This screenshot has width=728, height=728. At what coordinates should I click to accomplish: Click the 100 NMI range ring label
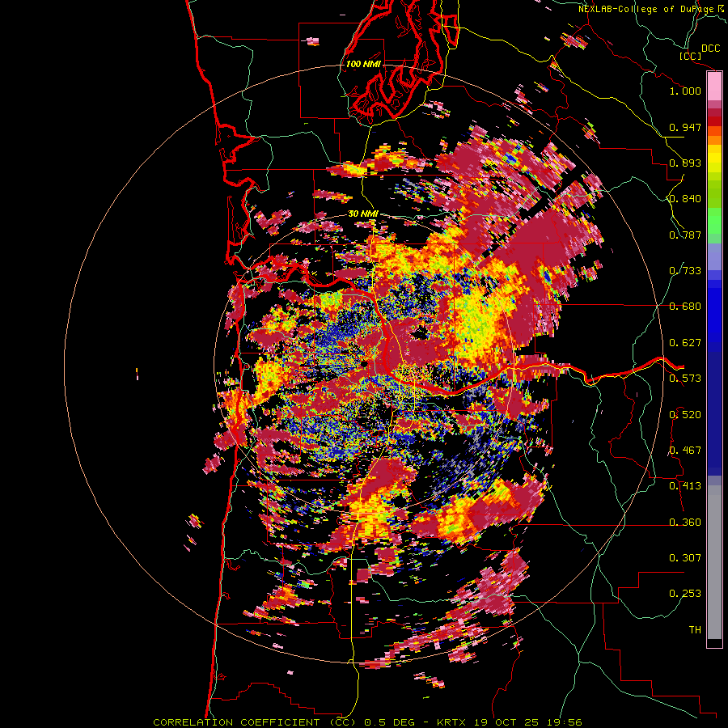tap(363, 64)
